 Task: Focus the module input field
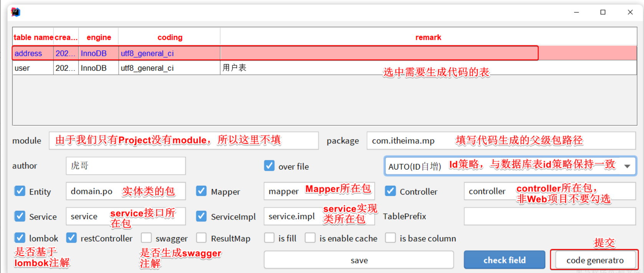point(184,140)
